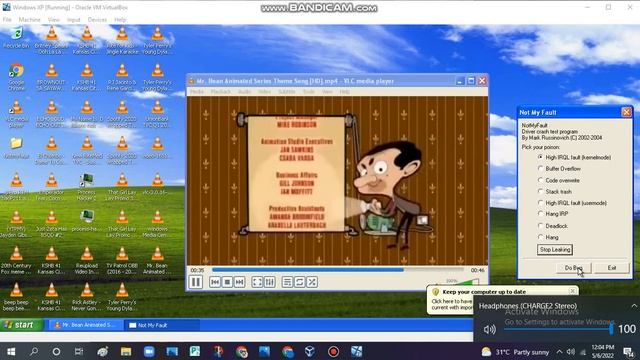The height and width of the screenshot is (360, 640).
Task: Select Just Zeta Mail 5000 #2 file
Action: (51, 224)
